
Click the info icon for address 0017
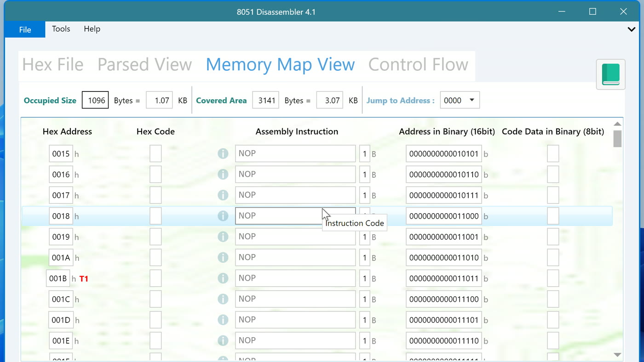(223, 195)
